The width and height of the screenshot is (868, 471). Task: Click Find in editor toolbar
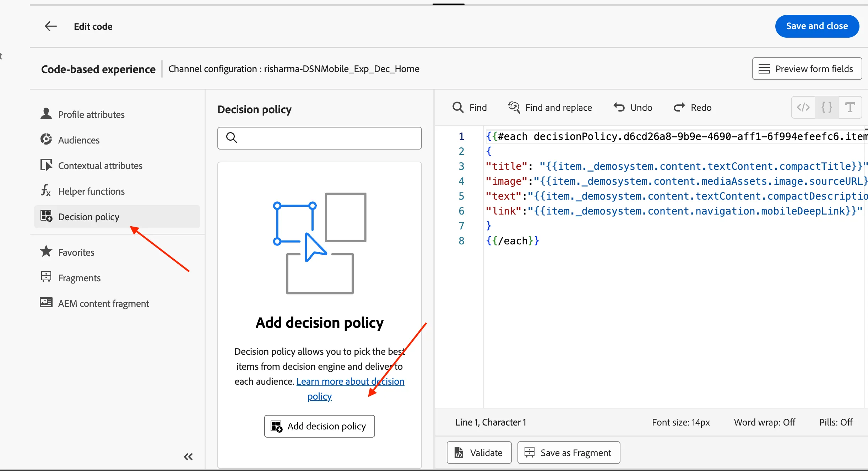(x=470, y=107)
